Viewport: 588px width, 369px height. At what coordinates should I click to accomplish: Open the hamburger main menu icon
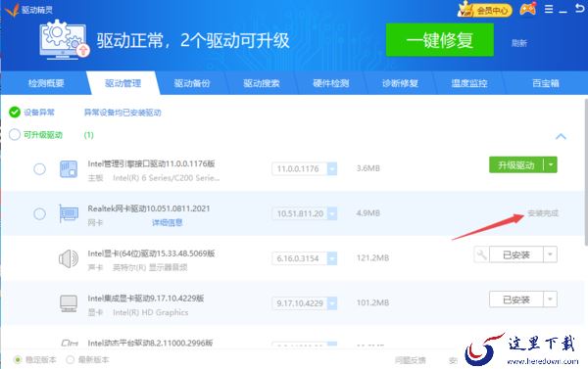pyautogui.click(x=549, y=9)
